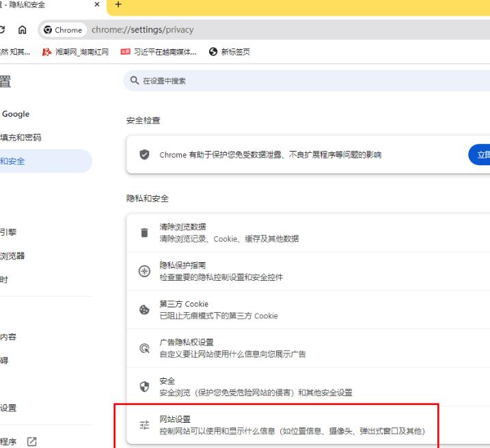Click the 湘潮网 bookmark favicon

pyautogui.click(x=47, y=52)
